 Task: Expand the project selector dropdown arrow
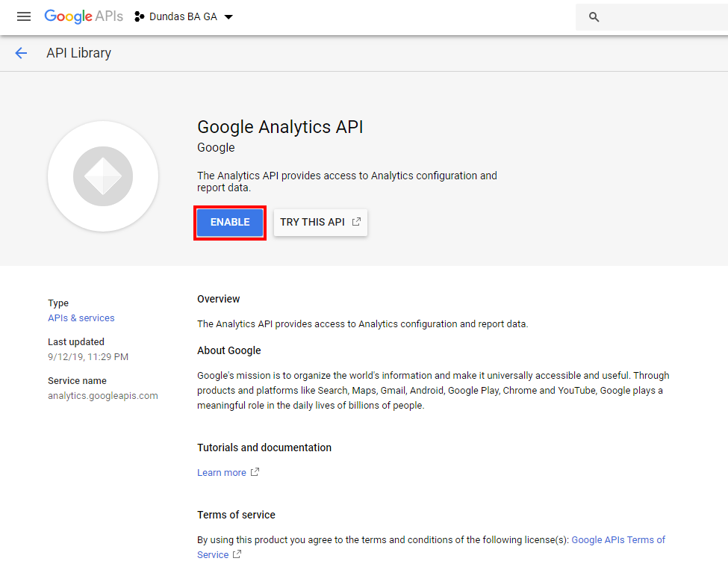click(x=228, y=17)
